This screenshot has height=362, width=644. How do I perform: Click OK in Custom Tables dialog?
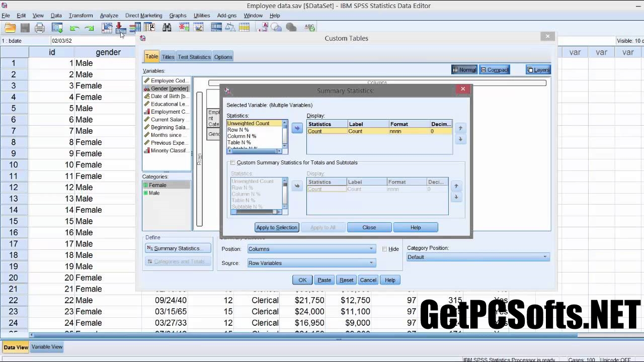(x=302, y=280)
